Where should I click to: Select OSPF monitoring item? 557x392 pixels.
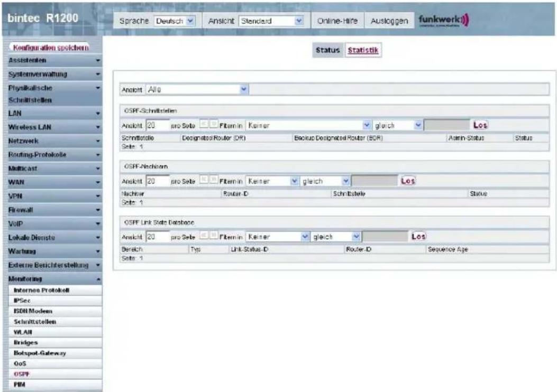pyautogui.click(x=55, y=374)
